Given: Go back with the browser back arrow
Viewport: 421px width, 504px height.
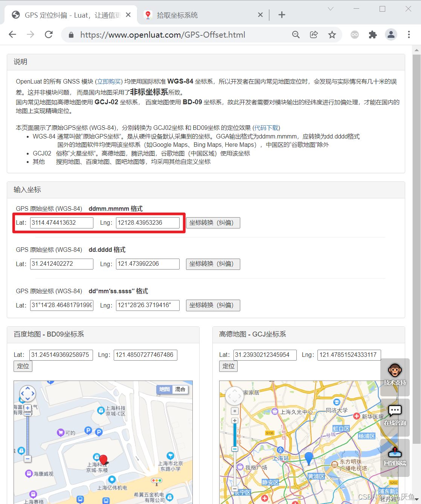Looking at the screenshot, I should 12,35.
